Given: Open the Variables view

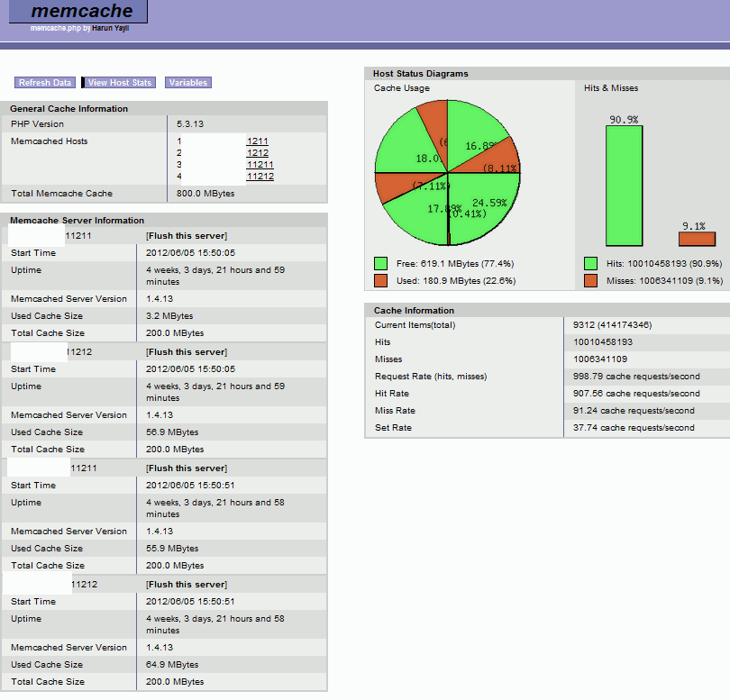Looking at the screenshot, I should [187, 82].
